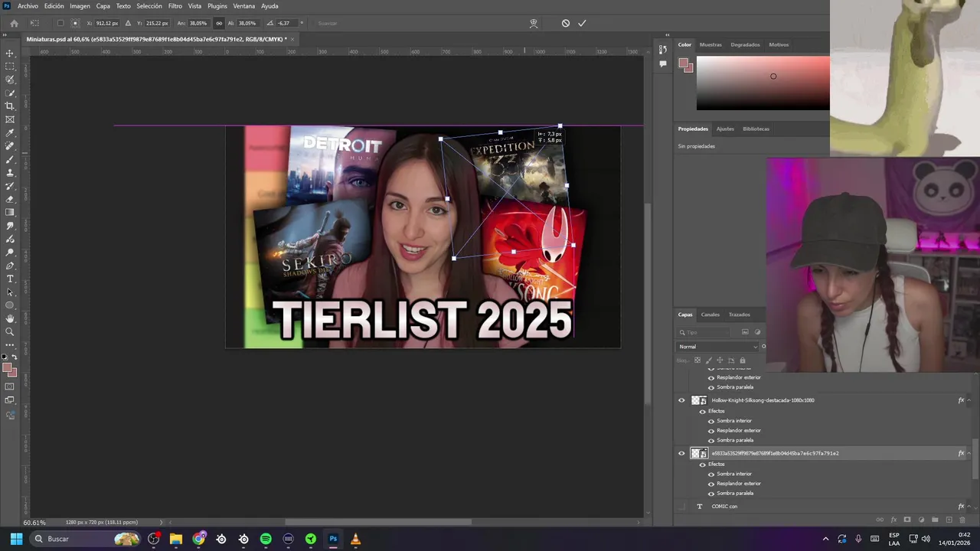Viewport: 980px width, 551px height.
Task: Close the Miniaturas.psd document tab
Action: pos(292,39)
